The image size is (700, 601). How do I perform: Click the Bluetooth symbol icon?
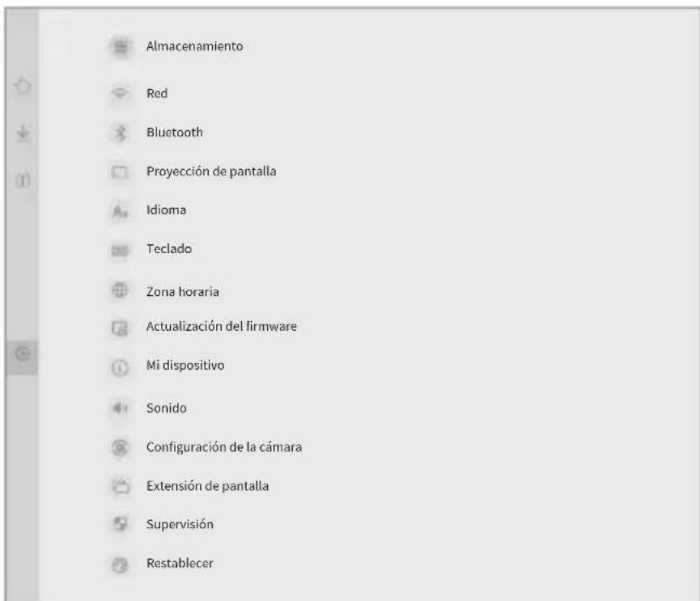coord(120,133)
